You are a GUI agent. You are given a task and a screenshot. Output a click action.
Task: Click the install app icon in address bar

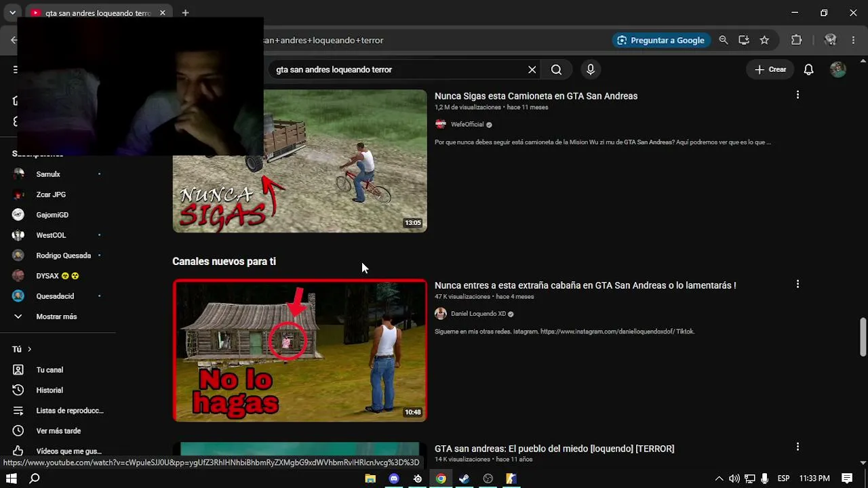pyautogui.click(x=744, y=40)
